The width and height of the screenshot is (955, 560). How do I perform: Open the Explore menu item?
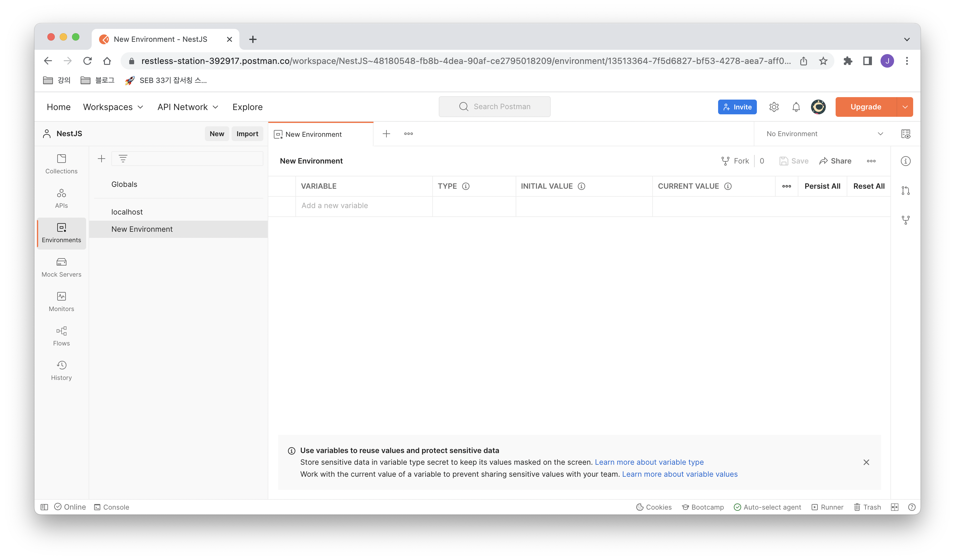[x=247, y=107]
